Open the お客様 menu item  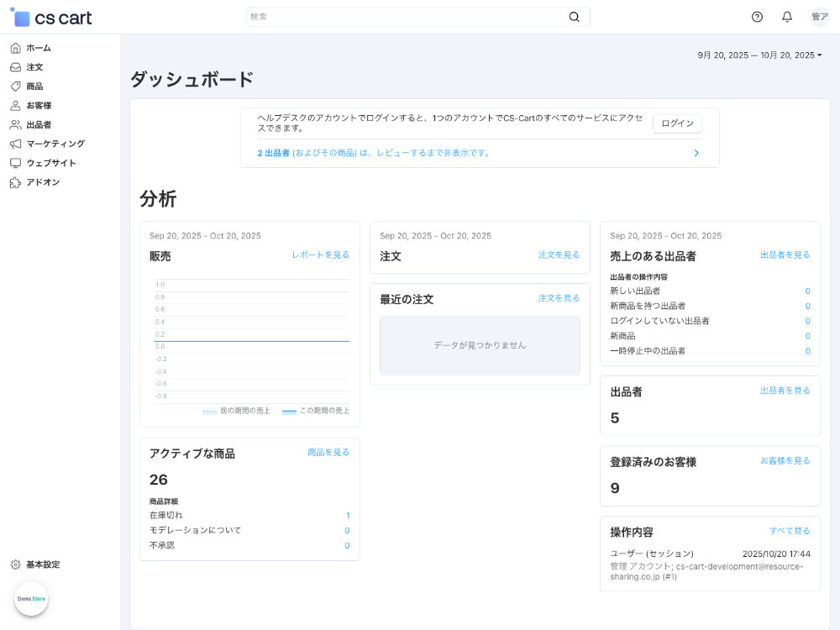coord(39,106)
